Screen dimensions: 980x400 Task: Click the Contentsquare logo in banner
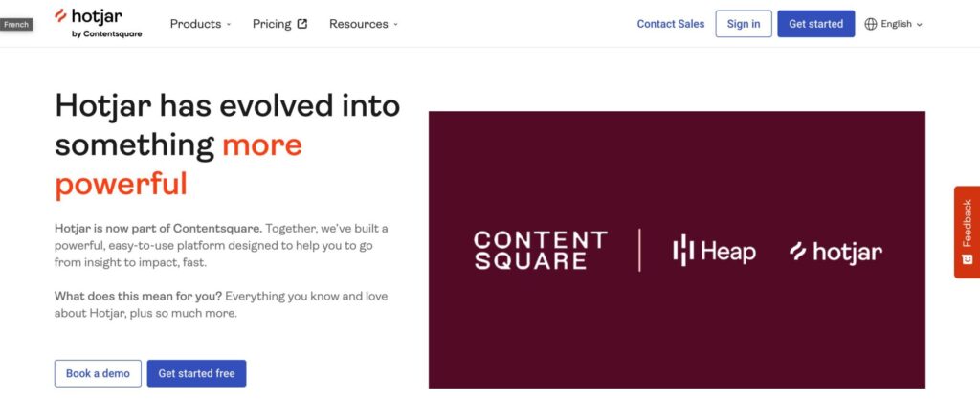[x=540, y=250]
